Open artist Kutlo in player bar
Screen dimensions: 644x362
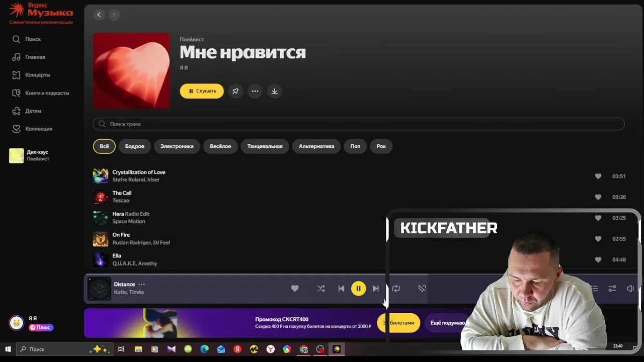click(x=120, y=292)
